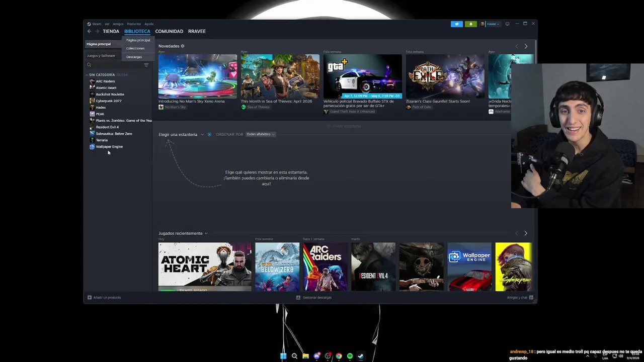Open the Amigos menu
This screenshot has width=644, height=362.
pos(118,24)
